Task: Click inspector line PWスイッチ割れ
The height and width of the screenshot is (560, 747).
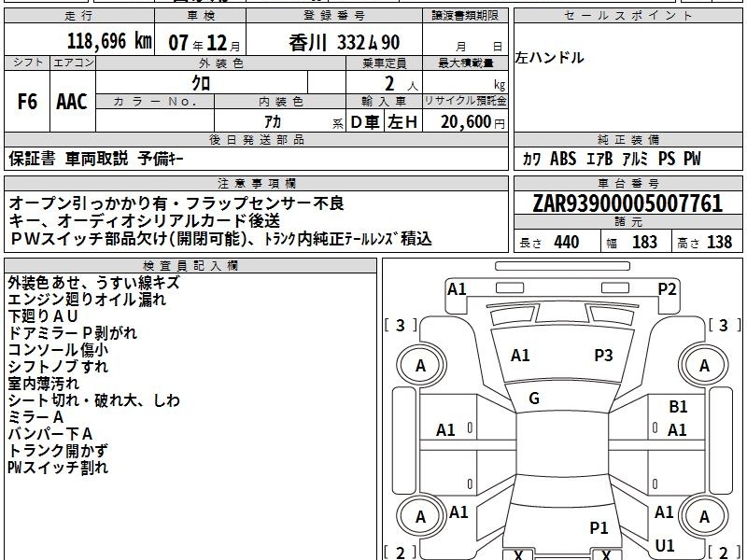Action: [58, 468]
